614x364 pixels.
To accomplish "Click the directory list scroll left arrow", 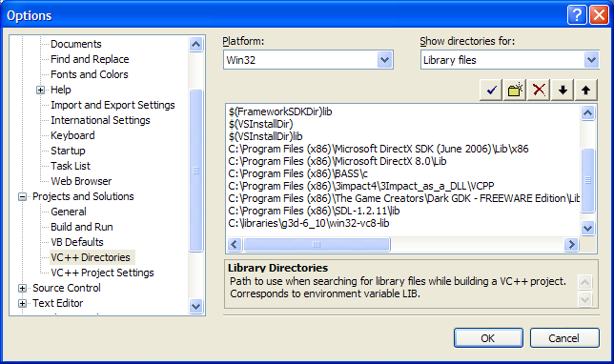I will pyautogui.click(x=235, y=245).
